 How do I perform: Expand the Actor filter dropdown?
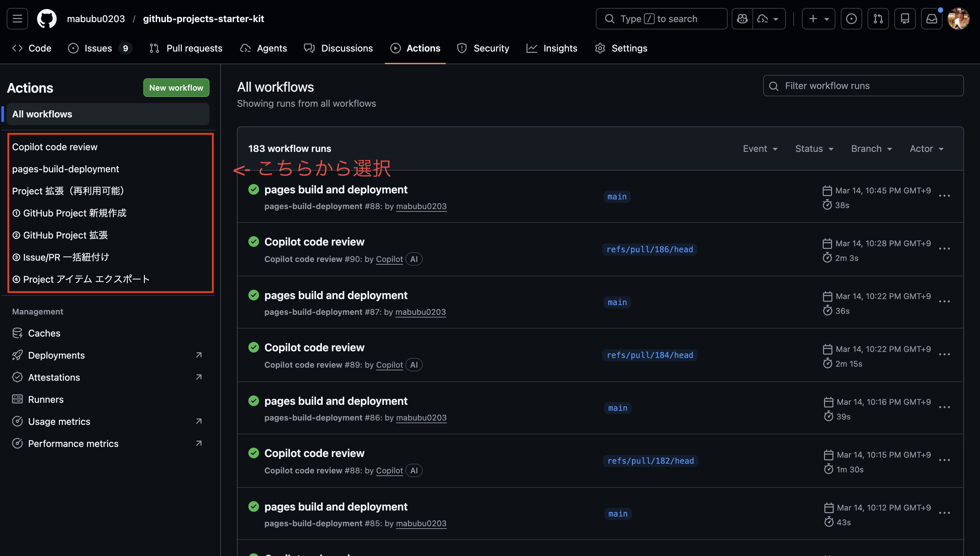[926, 149]
